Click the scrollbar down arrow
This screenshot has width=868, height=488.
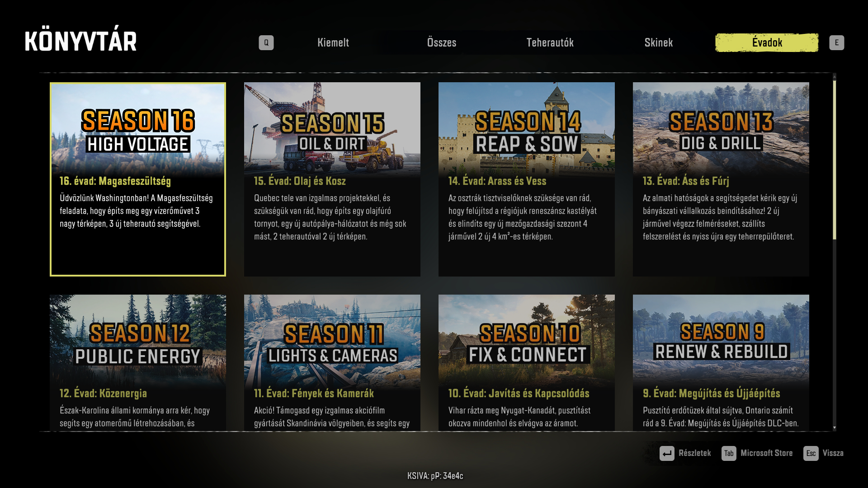click(x=835, y=427)
